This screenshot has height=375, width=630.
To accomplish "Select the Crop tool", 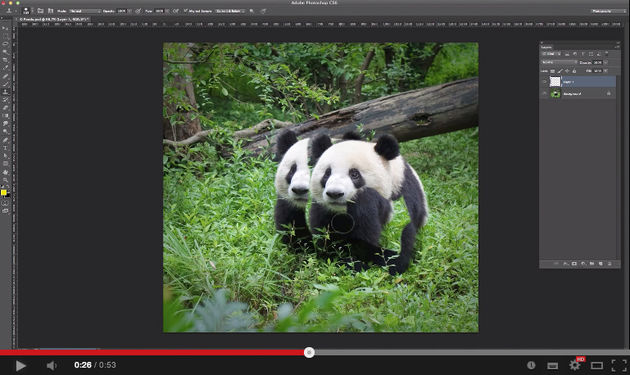I will 5,59.
